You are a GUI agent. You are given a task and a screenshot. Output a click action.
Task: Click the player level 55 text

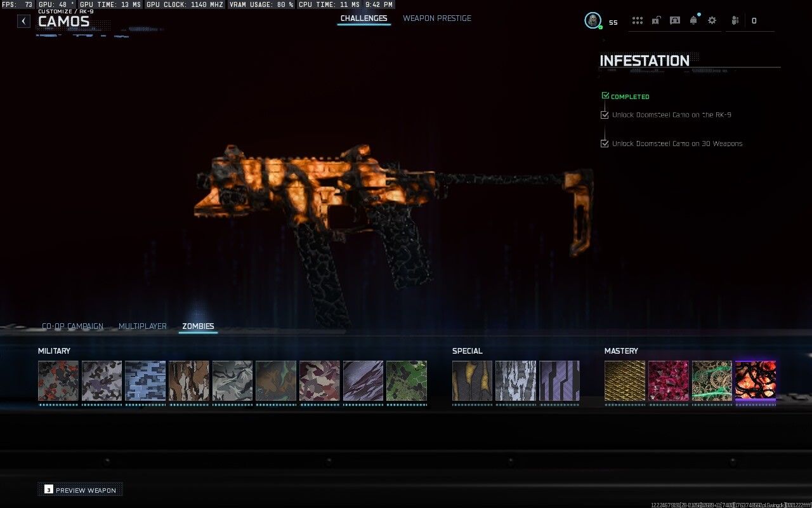[x=613, y=22]
